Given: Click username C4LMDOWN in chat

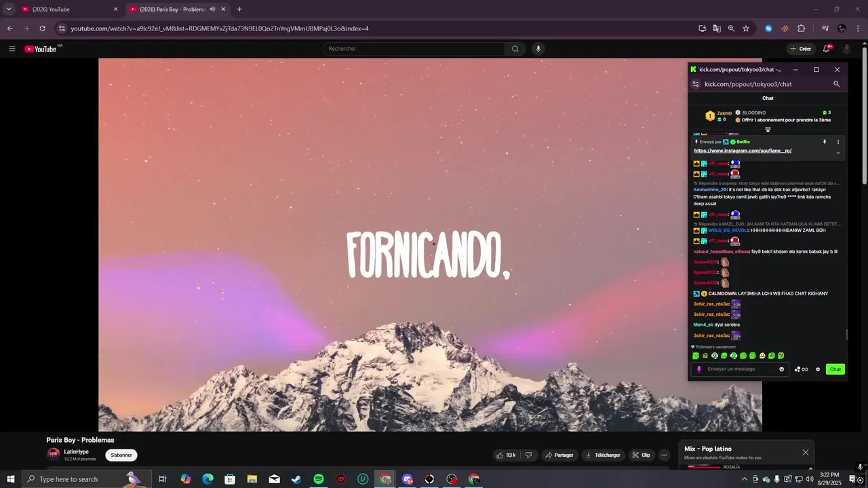Looking at the screenshot, I should pos(722,293).
